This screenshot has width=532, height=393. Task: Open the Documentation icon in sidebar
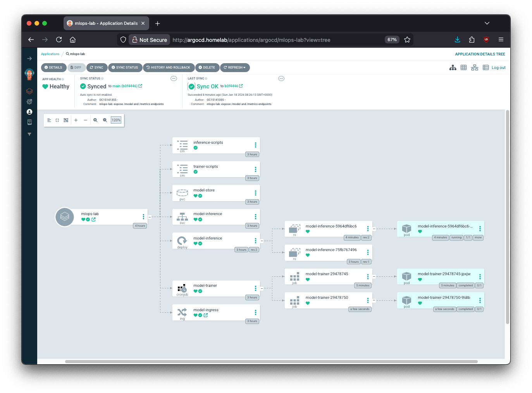(29, 122)
